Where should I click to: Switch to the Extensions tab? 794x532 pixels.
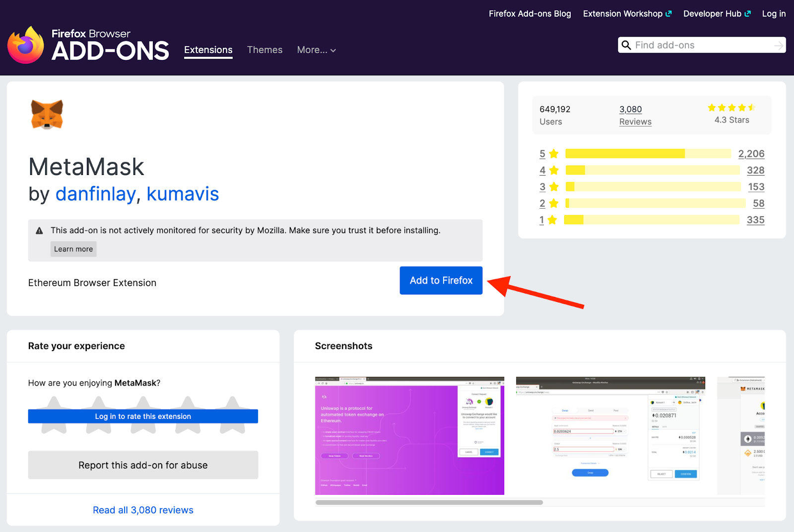click(x=208, y=50)
